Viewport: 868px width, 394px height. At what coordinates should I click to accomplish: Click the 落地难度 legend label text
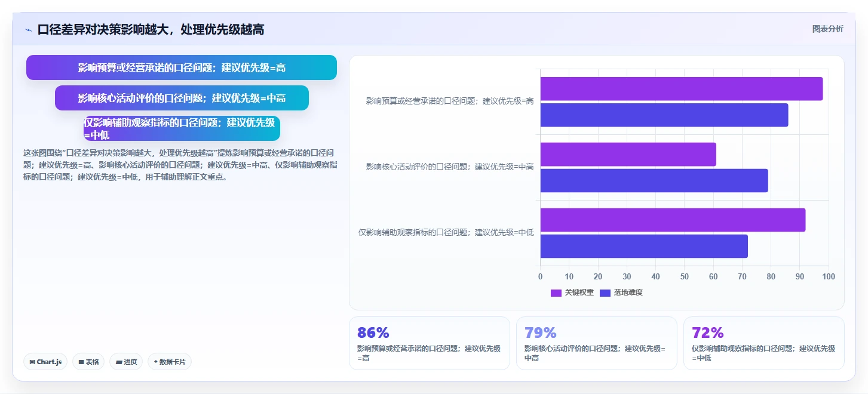[x=628, y=293]
